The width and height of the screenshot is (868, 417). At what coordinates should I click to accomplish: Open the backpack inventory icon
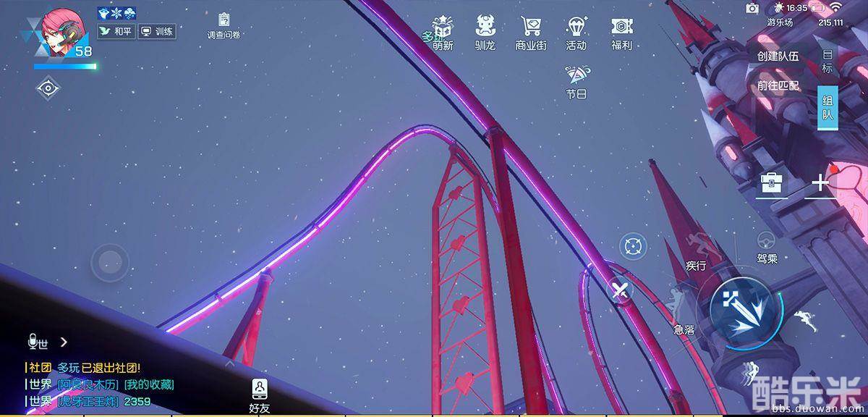coord(773,183)
